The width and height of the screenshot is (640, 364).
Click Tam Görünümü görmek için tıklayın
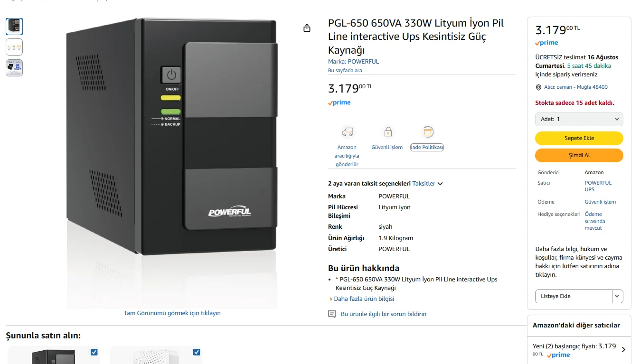tap(172, 313)
